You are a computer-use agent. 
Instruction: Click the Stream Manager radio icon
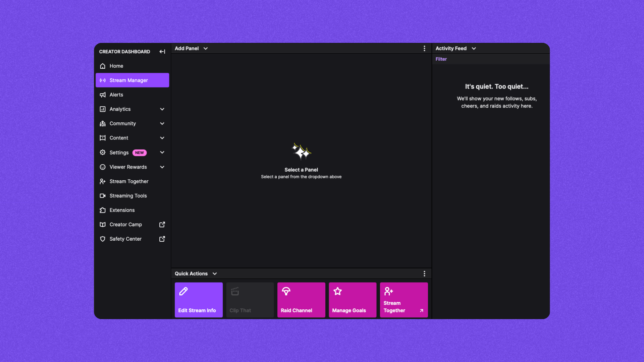click(102, 80)
